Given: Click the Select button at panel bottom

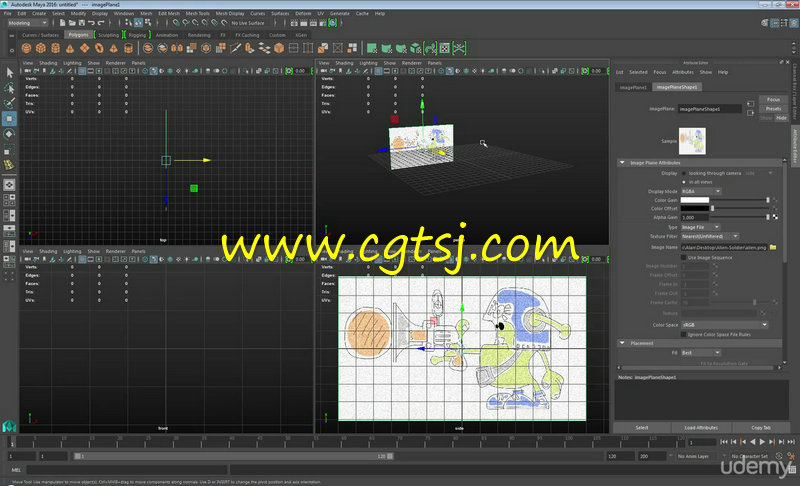Looking at the screenshot, I should 642,428.
